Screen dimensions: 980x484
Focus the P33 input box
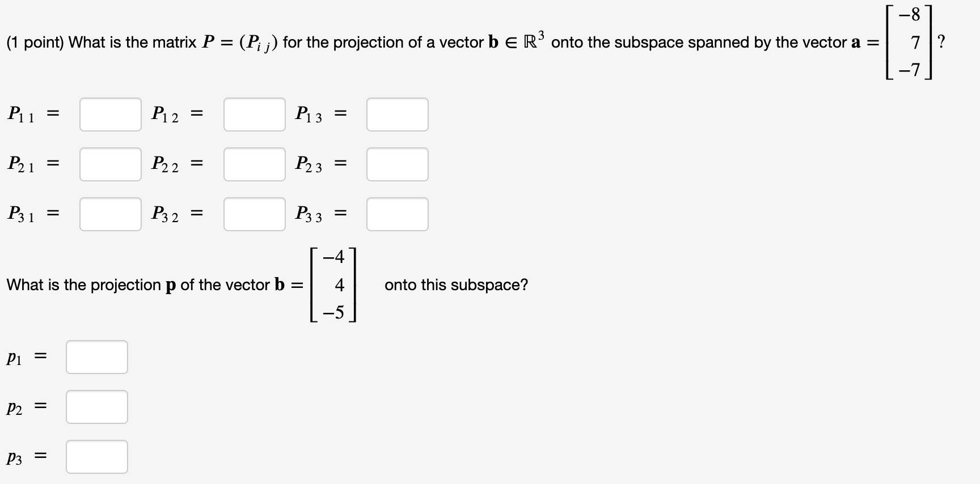click(398, 214)
